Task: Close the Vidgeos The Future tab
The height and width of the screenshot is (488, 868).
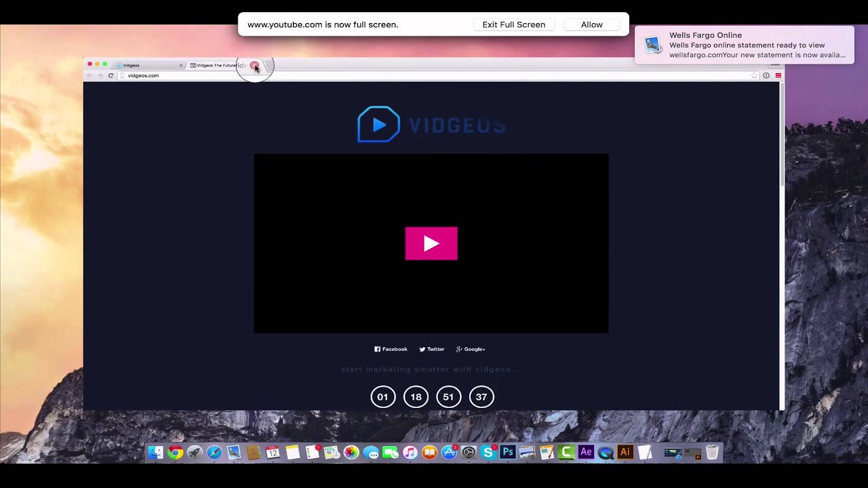Action: point(254,66)
